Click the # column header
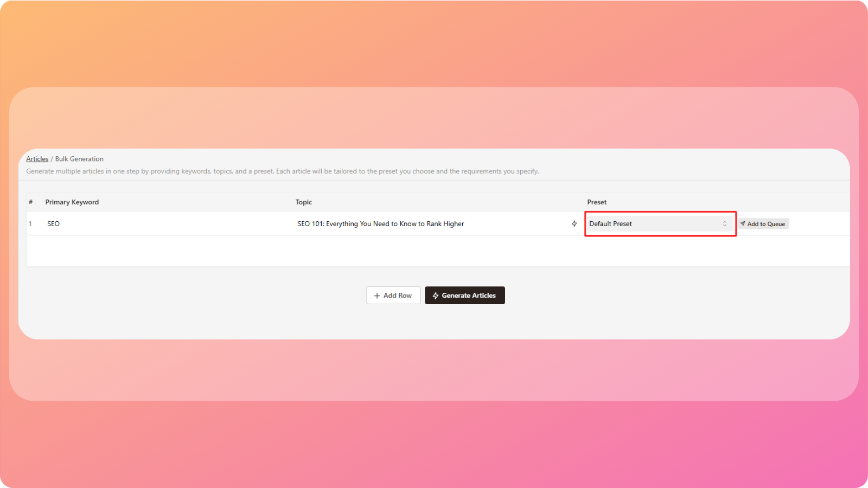 pyautogui.click(x=31, y=202)
